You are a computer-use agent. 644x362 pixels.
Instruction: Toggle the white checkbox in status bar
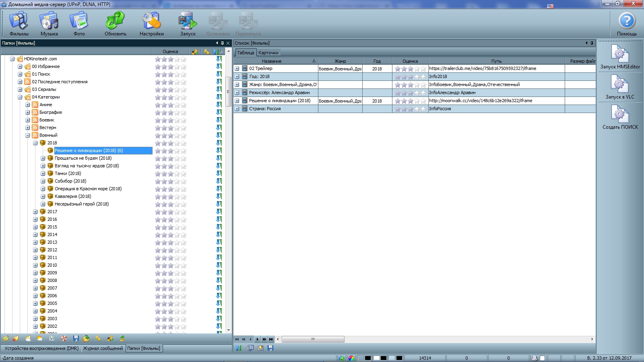click(543, 358)
